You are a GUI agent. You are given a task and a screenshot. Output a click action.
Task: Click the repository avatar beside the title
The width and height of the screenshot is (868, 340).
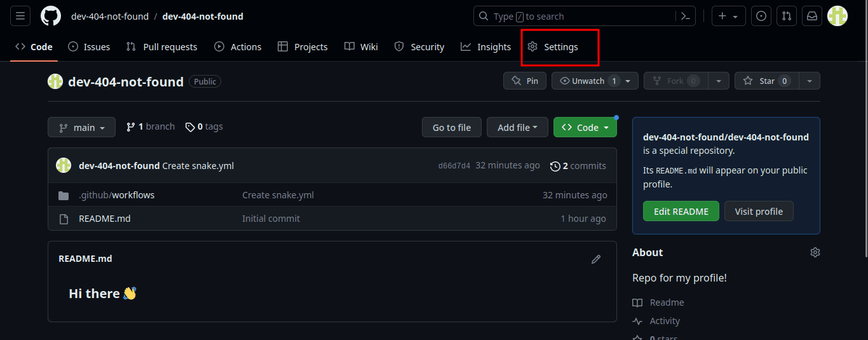click(55, 81)
